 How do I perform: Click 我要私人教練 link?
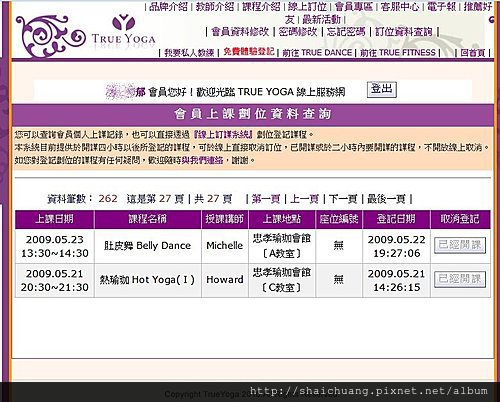tap(189, 53)
